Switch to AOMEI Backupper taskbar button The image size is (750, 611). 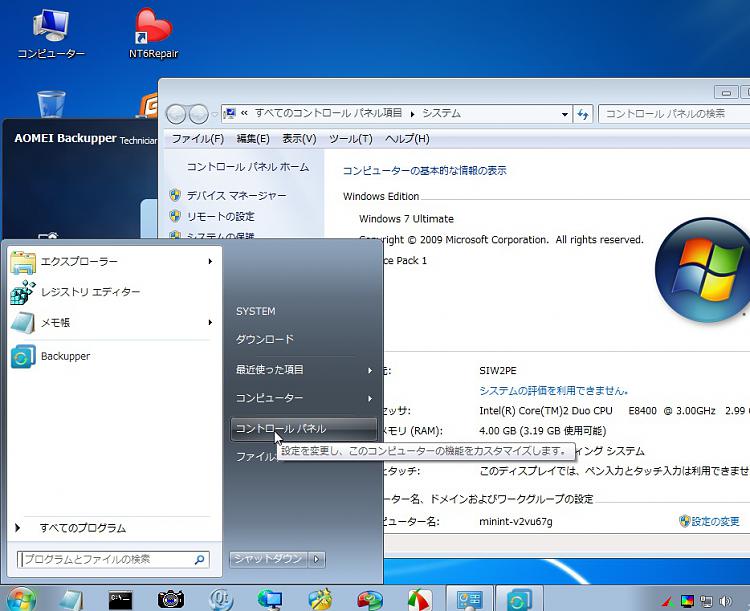518,599
